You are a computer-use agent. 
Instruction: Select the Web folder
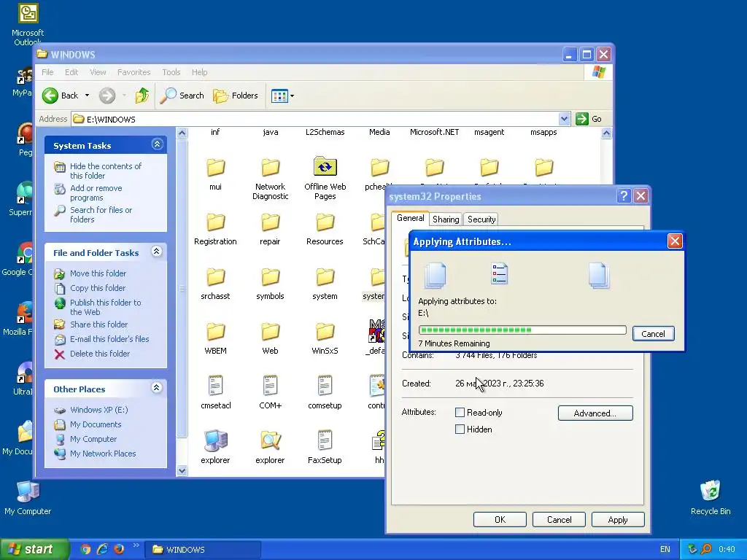coord(270,332)
